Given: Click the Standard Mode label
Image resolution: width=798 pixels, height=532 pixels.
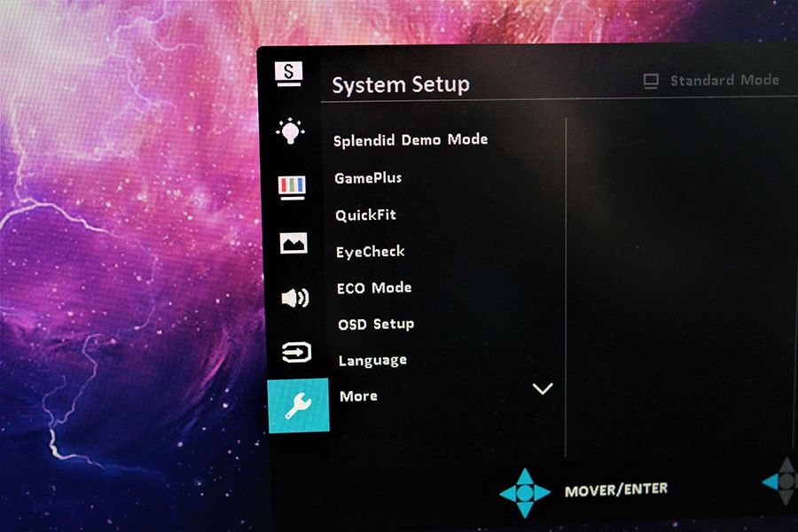Looking at the screenshot, I should pos(724,81).
